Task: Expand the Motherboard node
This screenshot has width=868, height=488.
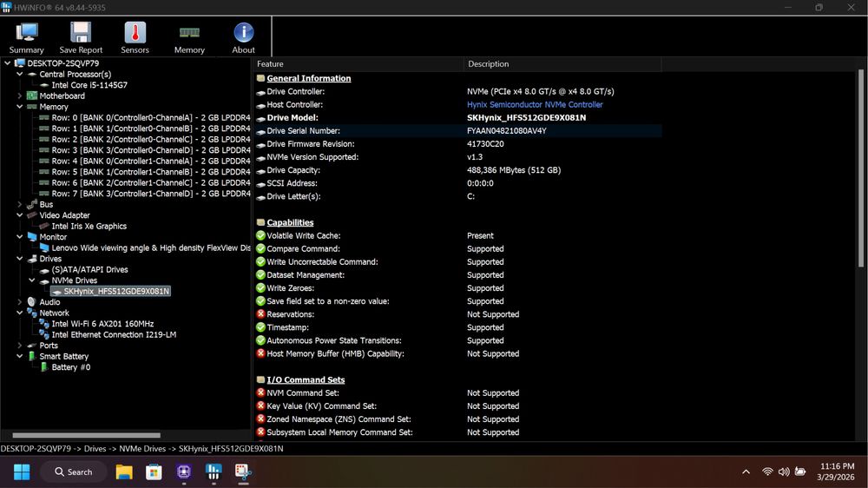Action: tap(20, 96)
